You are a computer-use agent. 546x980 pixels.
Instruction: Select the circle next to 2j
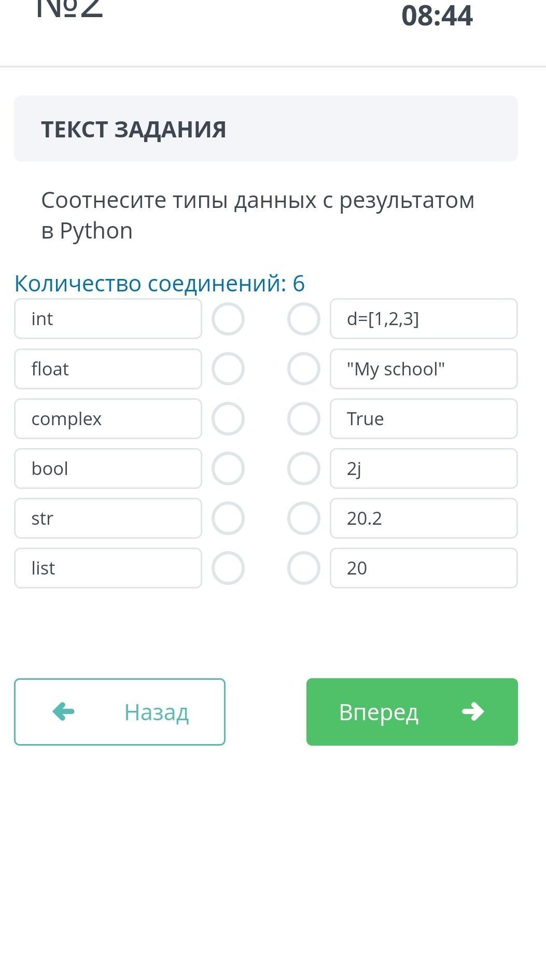click(x=304, y=468)
